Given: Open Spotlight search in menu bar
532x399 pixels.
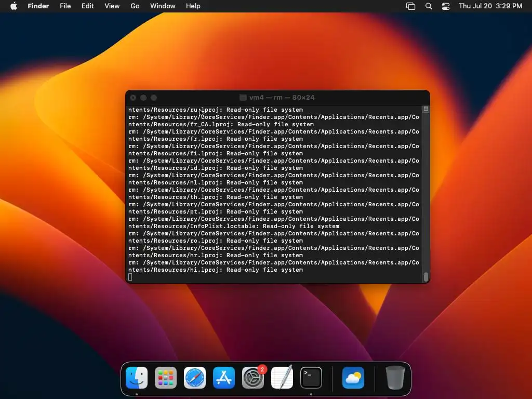Looking at the screenshot, I should 429,6.
